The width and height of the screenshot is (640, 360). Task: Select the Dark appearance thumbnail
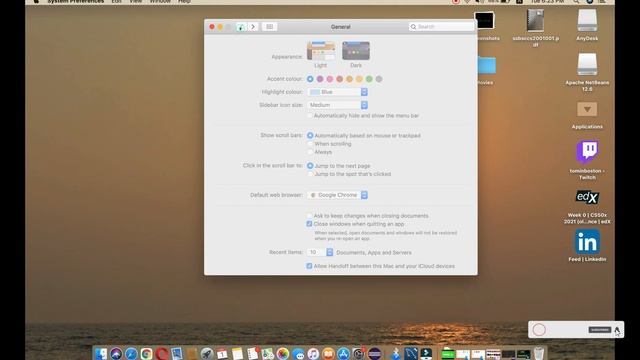[x=356, y=51]
